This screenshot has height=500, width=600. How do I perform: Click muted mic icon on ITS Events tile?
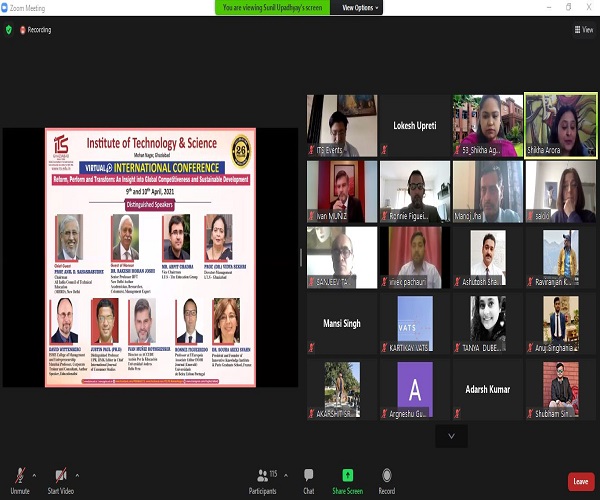coord(311,150)
